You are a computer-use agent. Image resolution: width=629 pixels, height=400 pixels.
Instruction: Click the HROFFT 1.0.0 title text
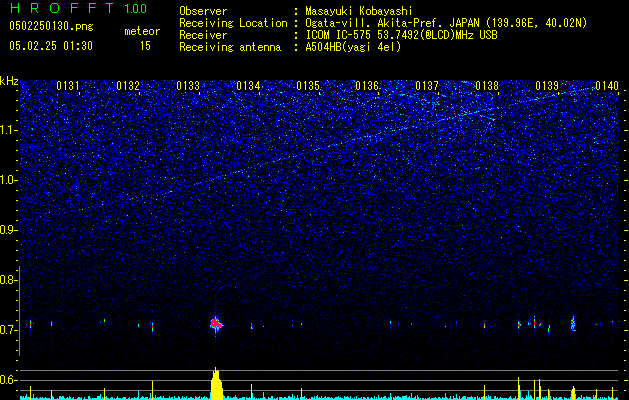(x=78, y=8)
